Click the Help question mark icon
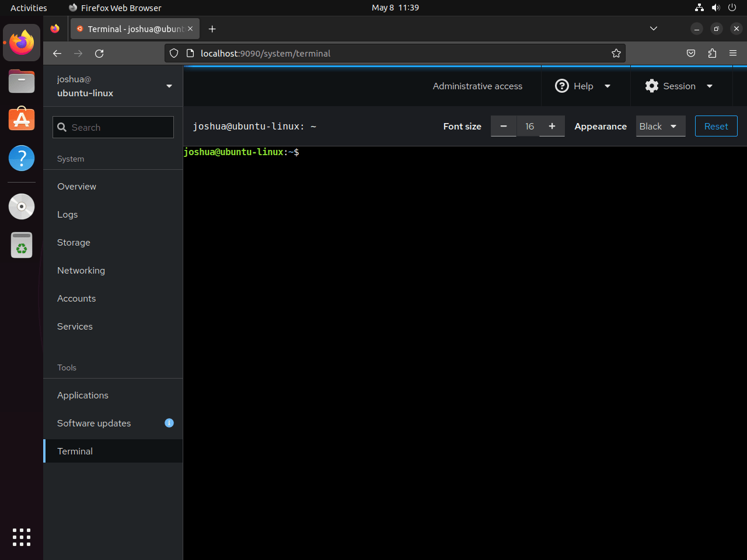 tap(561, 86)
